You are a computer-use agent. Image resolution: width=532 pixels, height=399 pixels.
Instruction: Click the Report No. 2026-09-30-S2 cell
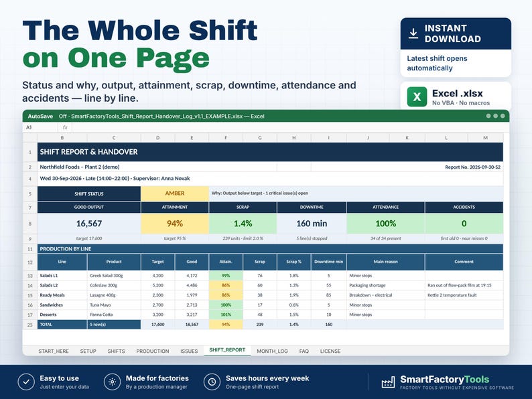[472, 167]
